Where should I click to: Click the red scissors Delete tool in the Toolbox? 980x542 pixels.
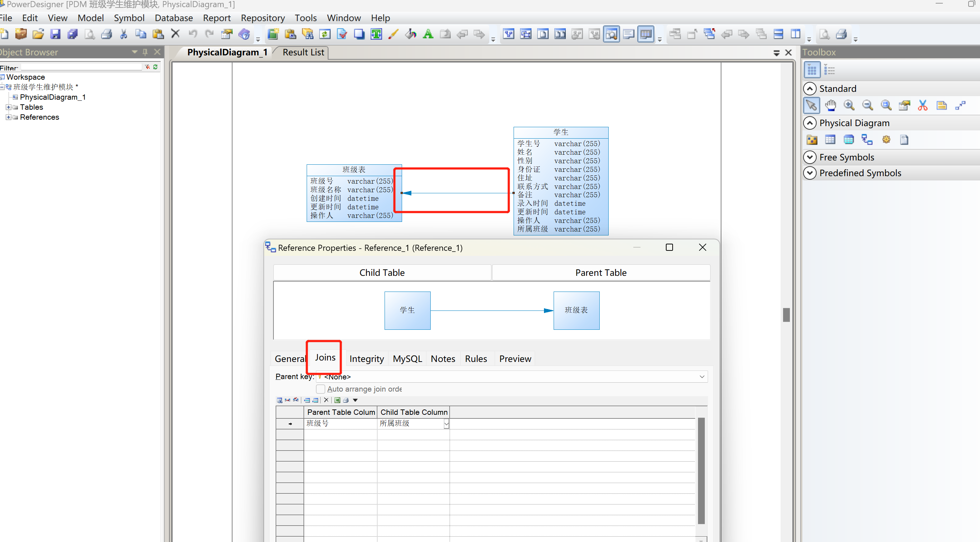click(x=922, y=105)
